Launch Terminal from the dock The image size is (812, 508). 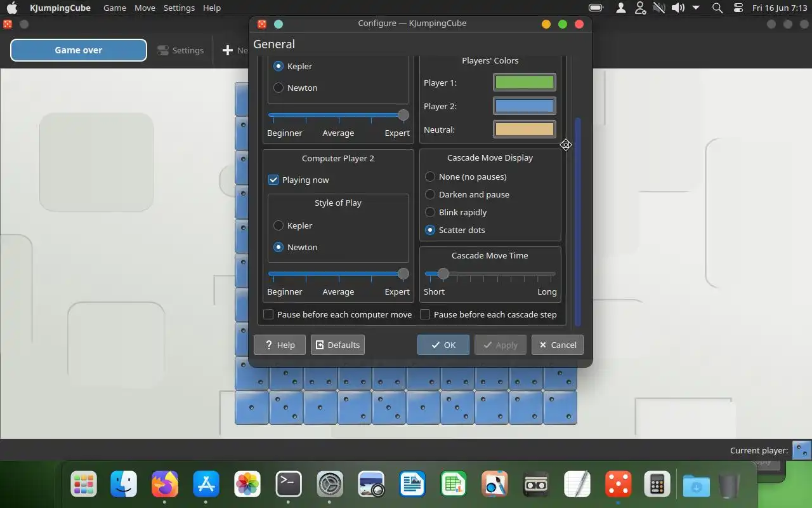pyautogui.click(x=289, y=485)
